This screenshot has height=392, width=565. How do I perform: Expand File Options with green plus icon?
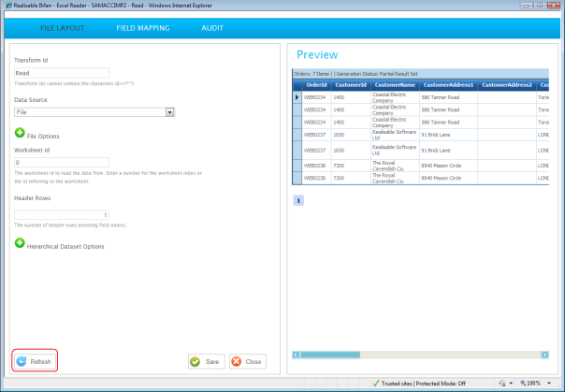click(20, 134)
